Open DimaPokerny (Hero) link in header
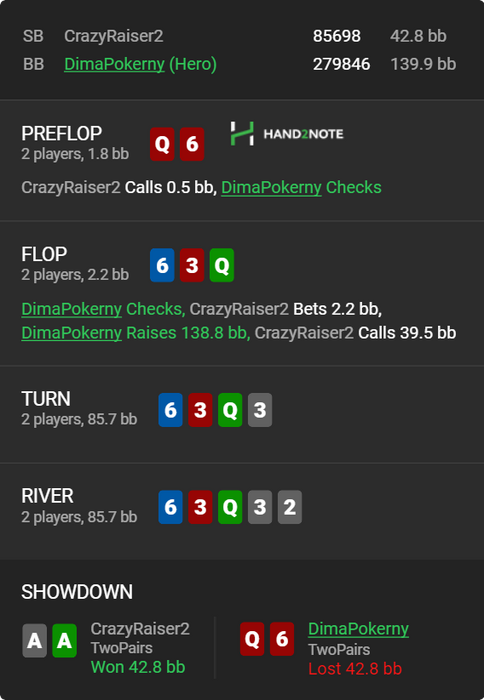The image size is (484, 700). [x=140, y=64]
